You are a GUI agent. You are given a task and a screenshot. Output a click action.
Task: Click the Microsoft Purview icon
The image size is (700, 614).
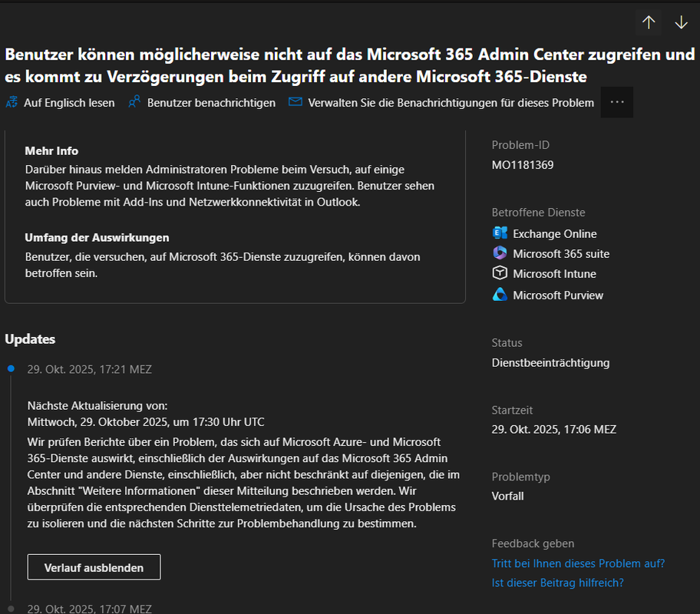[x=500, y=294]
